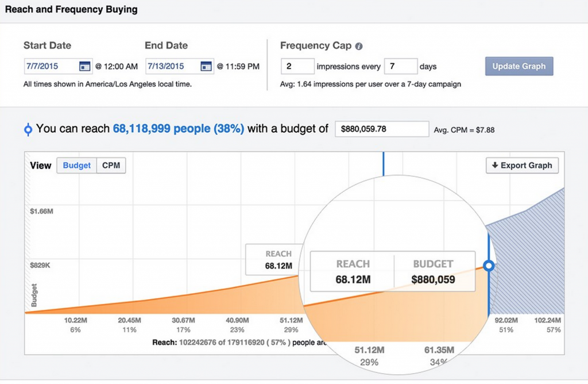The width and height of the screenshot is (588, 384).
Task: Click the '92.02M' x-axis label
Action: [x=506, y=320]
